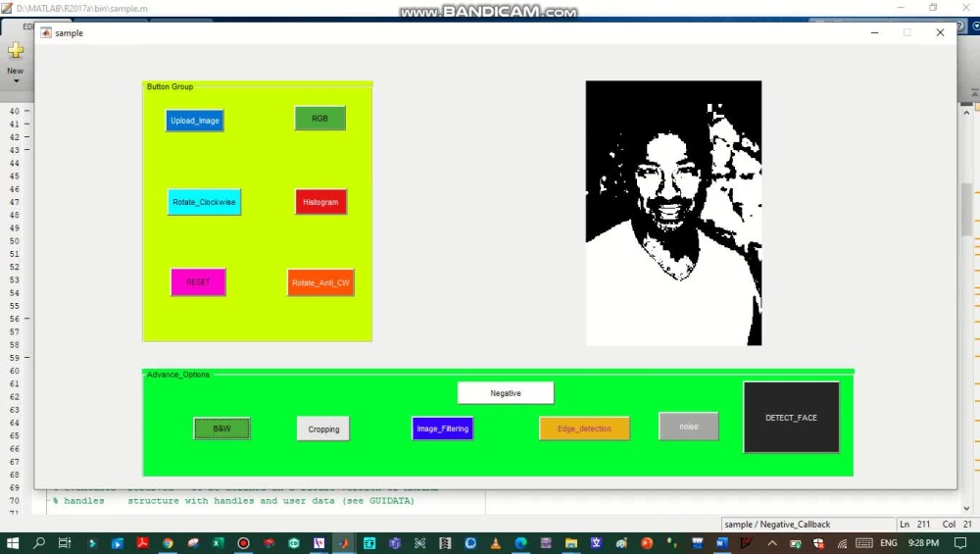Click the Upload_Image button
980x554 pixels.
tap(194, 121)
